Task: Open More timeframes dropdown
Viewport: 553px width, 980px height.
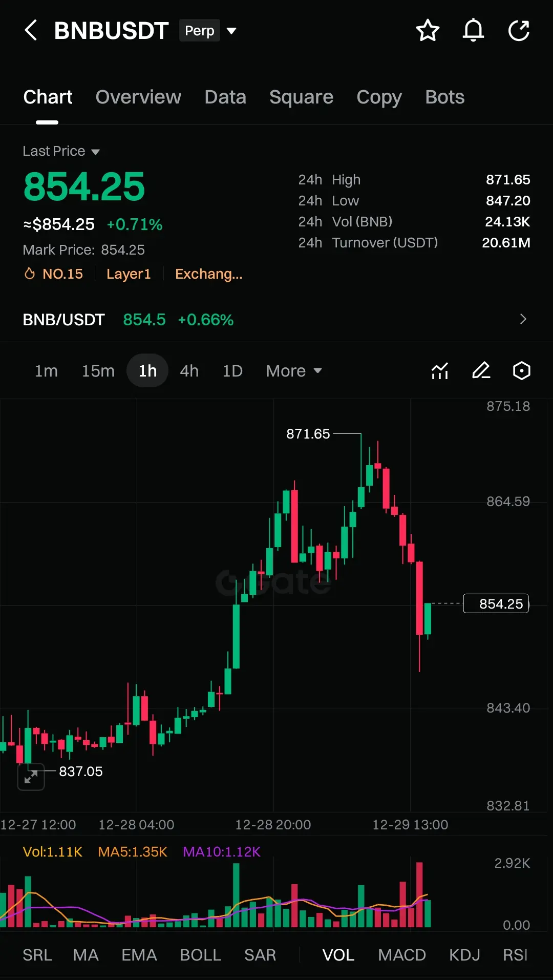Action: pyautogui.click(x=294, y=371)
